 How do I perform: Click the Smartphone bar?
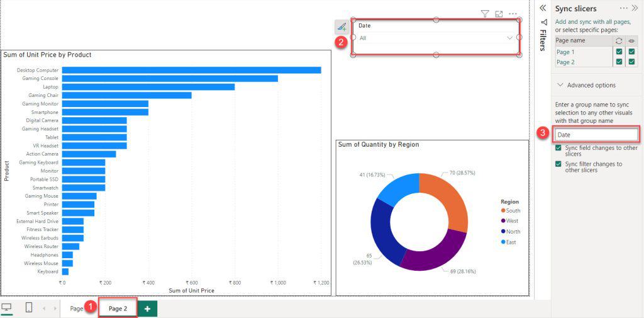tap(105, 112)
